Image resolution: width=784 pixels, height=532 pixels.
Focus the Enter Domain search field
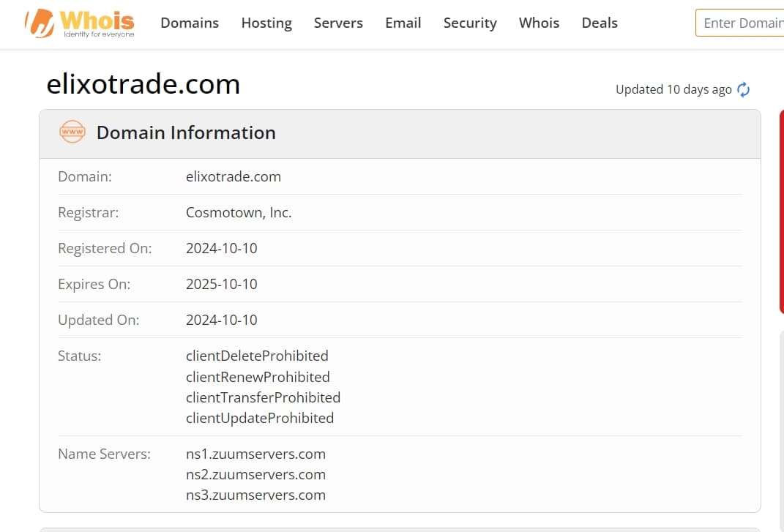point(740,23)
